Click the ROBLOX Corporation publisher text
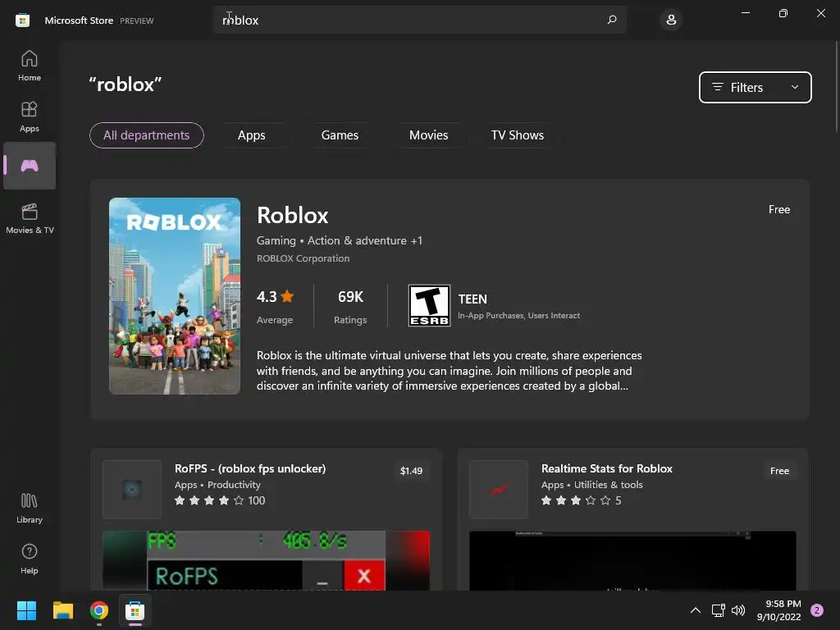840x630 pixels. pos(303,258)
